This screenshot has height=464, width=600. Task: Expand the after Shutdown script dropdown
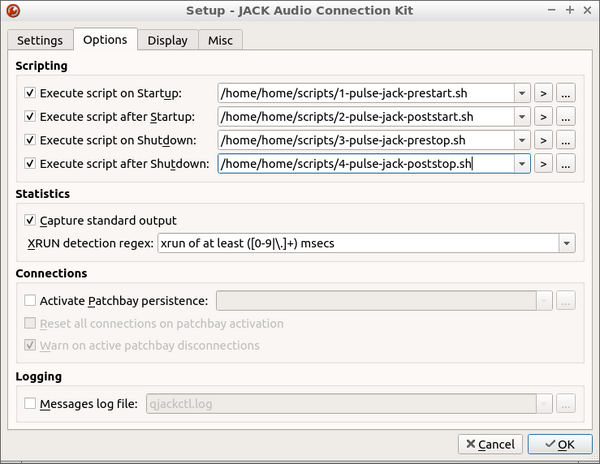(x=521, y=163)
